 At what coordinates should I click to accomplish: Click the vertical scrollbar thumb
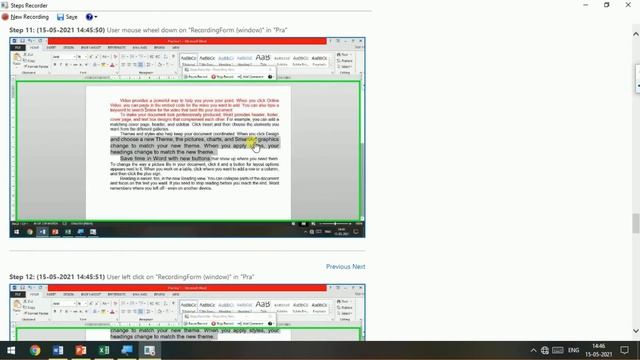click(x=636, y=223)
